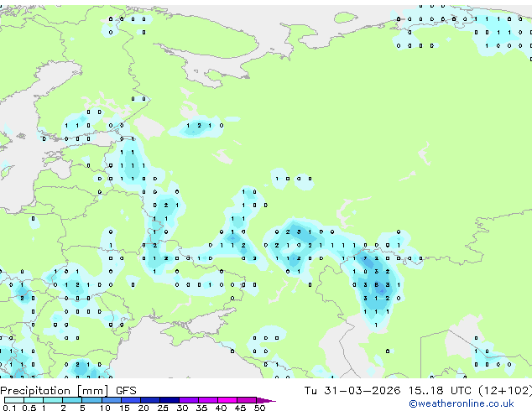The width and height of the screenshot is (532, 411).
Task: Click the 1–2 mm legend color swatch
Action: (x=53, y=400)
